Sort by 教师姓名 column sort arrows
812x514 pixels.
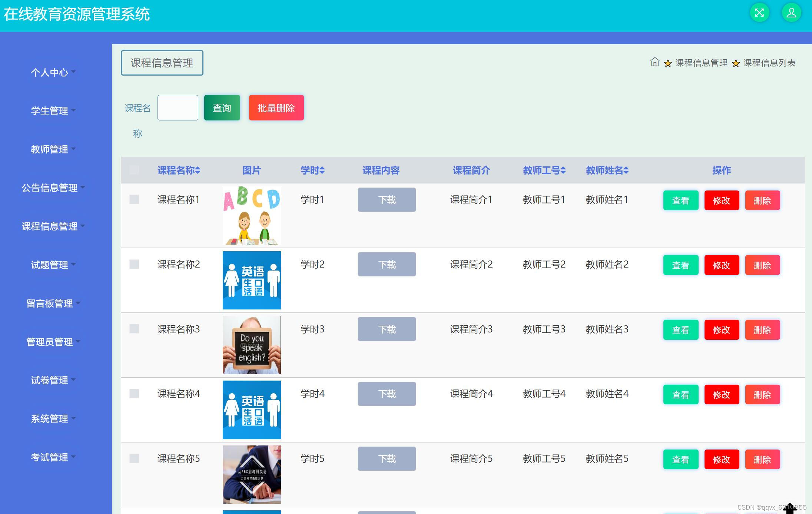(x=626, y=170)
